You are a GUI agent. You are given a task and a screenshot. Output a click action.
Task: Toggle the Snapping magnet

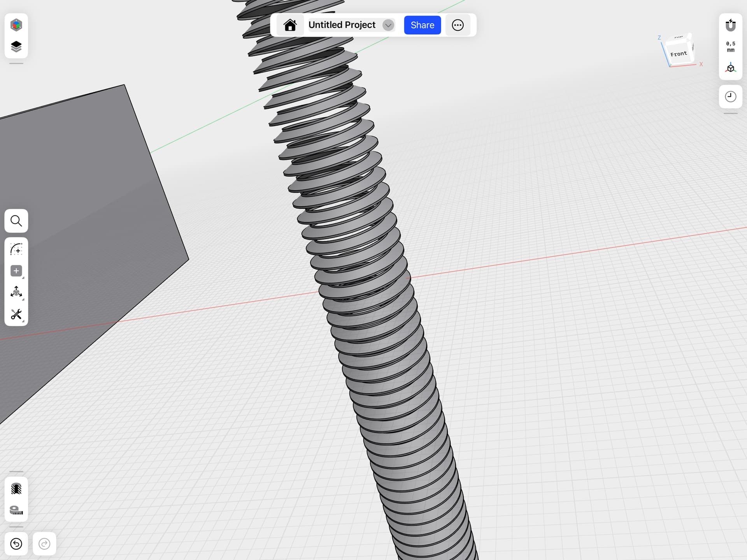coord(731,25)
